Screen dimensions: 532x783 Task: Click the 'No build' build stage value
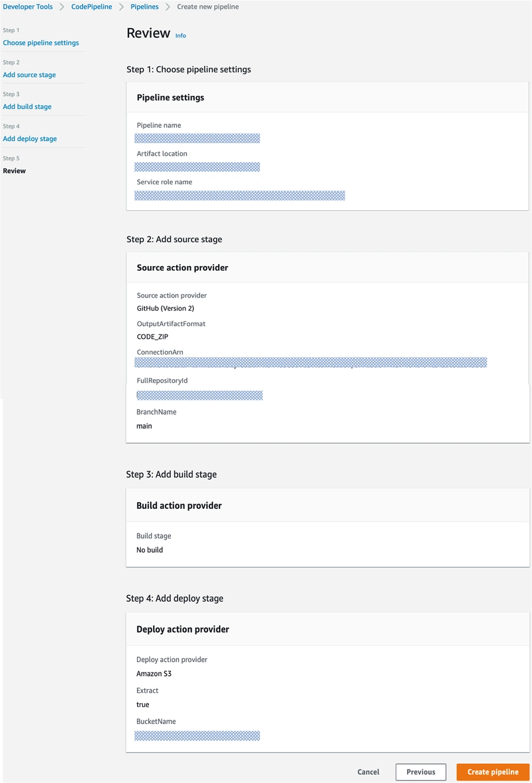(150, 550)
